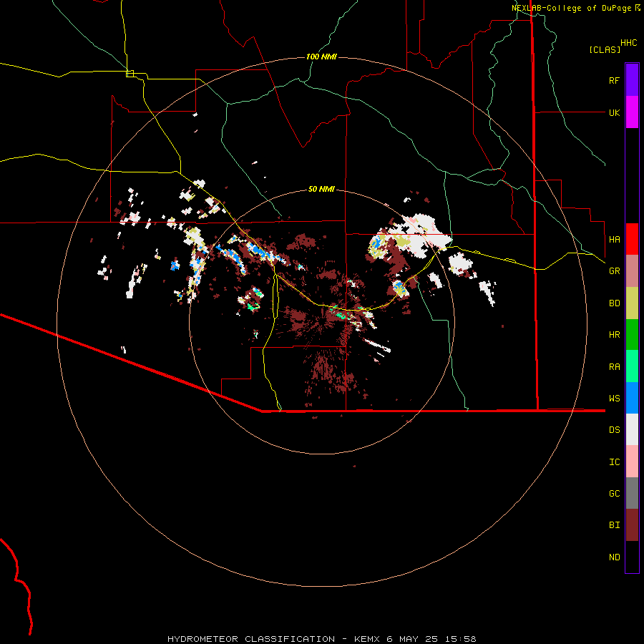Click the brown BI legend color

[x=632, y=525]
